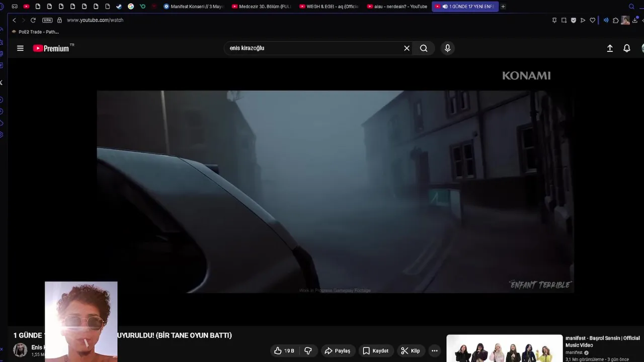Take a snapshot with the toolbar capture icon

click(564, 20)
